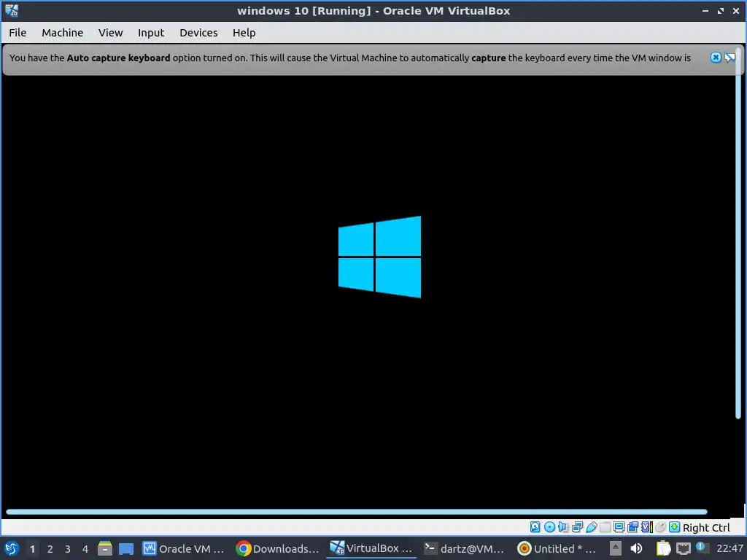This screenshot has width=747, height=560.
Task: Click the mouse integration status icon
Action: point(660,527)
